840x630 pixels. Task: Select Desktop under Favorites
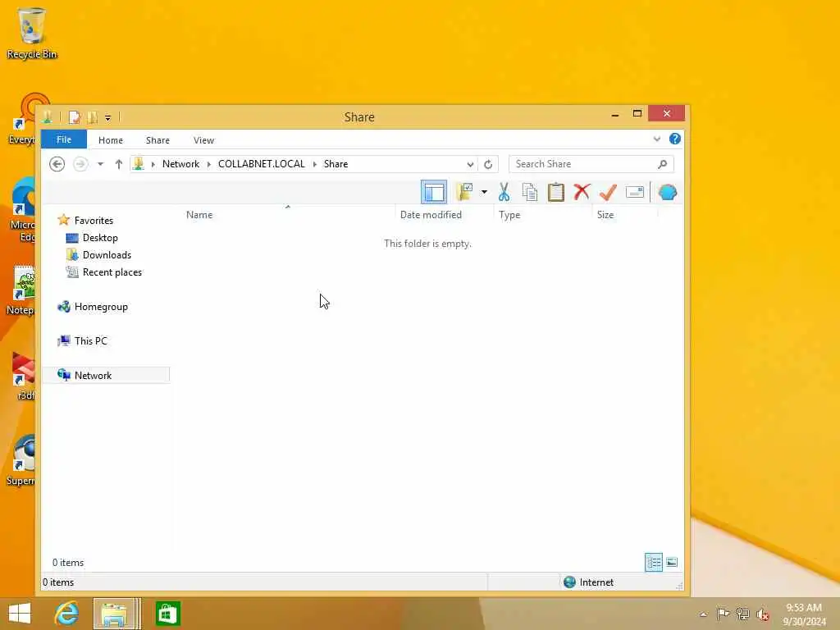pos(99,237)
